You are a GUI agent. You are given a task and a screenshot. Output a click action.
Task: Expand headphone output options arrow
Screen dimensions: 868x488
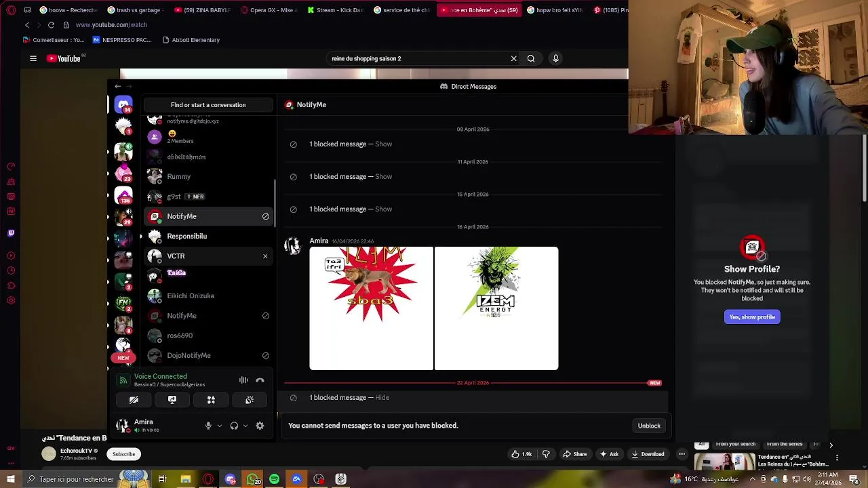tap(245, 426)
